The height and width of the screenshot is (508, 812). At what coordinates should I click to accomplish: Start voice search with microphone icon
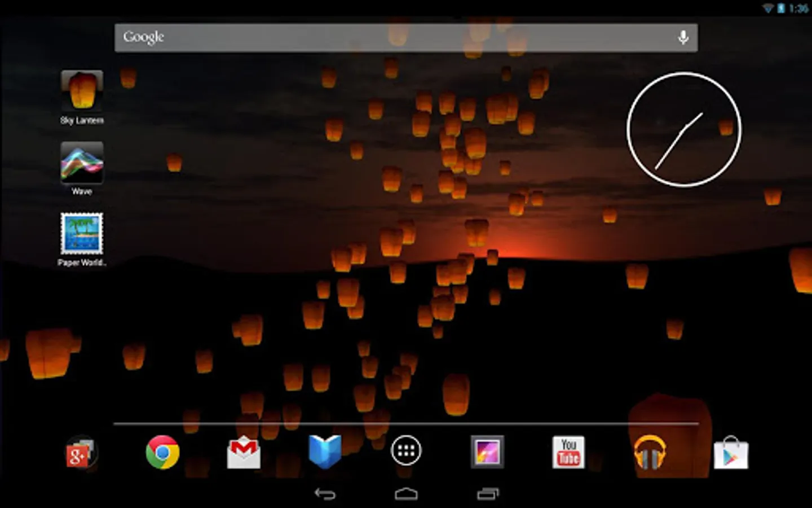pyautogui.click(x=683, y=38)
